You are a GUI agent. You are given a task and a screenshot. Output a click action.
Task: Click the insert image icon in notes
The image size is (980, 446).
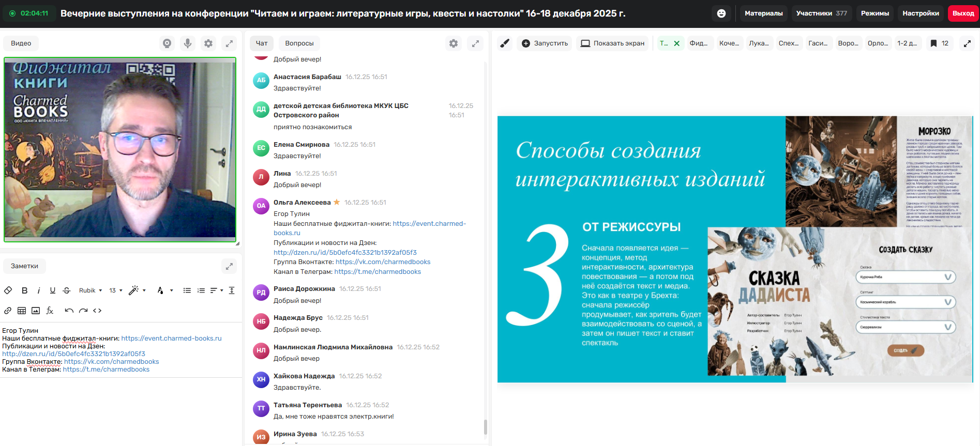[x=36, y=311]
